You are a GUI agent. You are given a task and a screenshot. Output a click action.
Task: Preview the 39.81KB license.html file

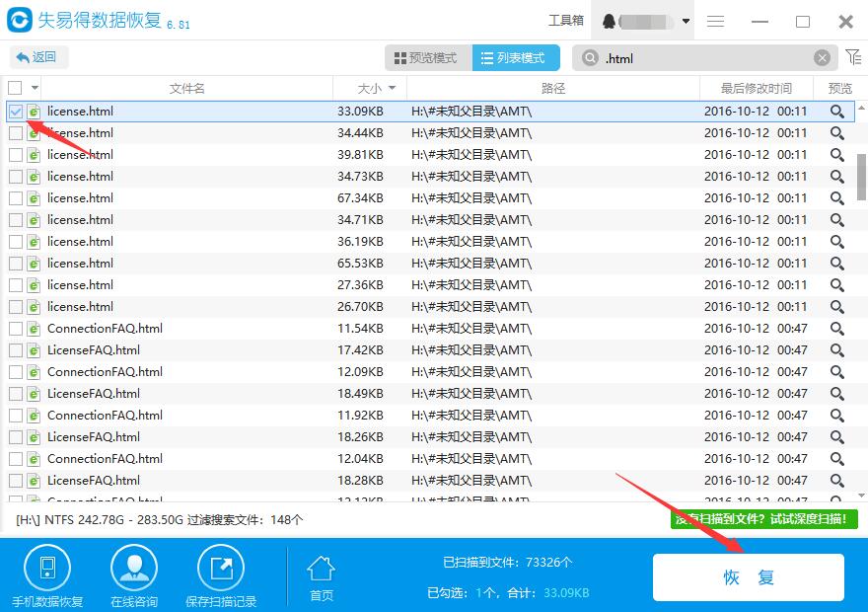click(x=837, y=155)
